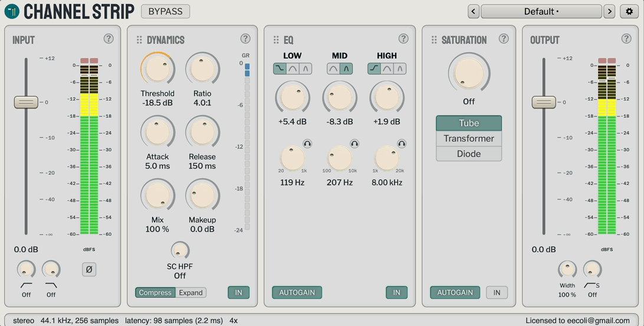This screenshot has width=644, height=326.
Task: Select wide bell shape for MID band
Action: (x=333, y=69)
